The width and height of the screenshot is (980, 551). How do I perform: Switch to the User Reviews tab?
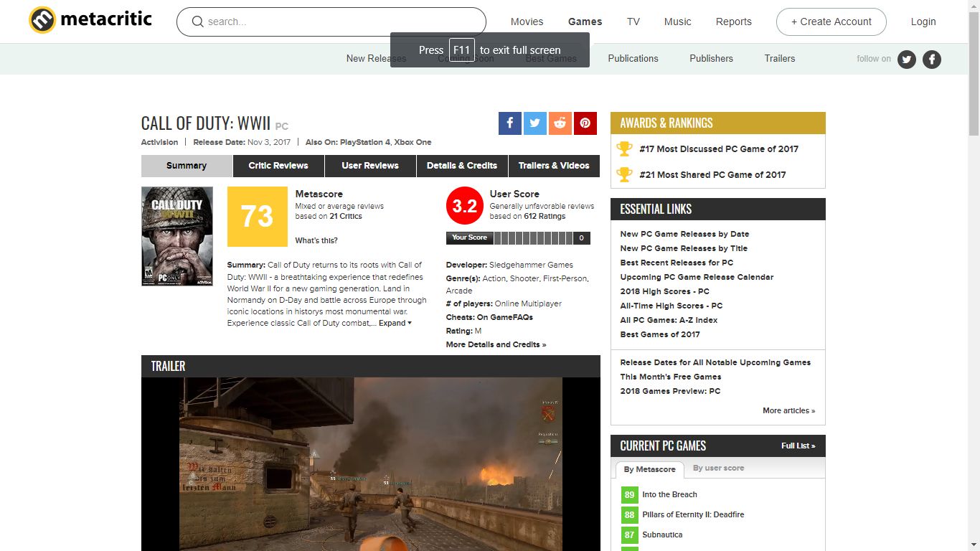(x=370, y=166)
